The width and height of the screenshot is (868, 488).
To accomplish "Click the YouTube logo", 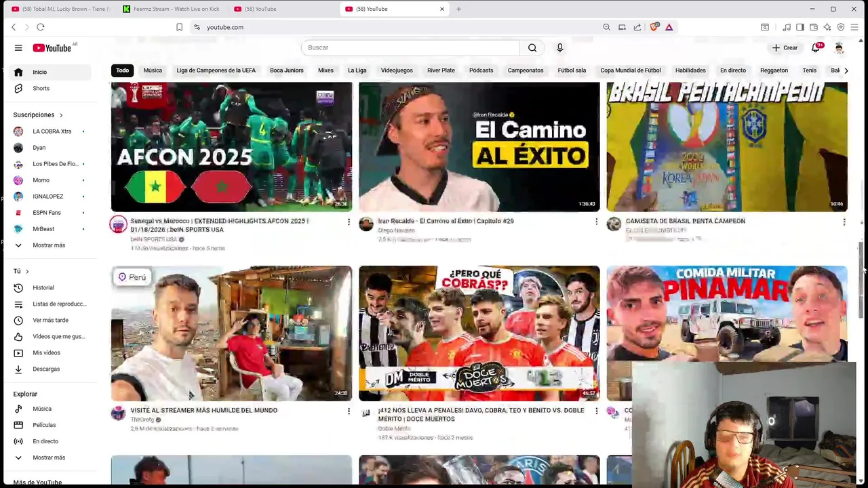I will point(52,47).
